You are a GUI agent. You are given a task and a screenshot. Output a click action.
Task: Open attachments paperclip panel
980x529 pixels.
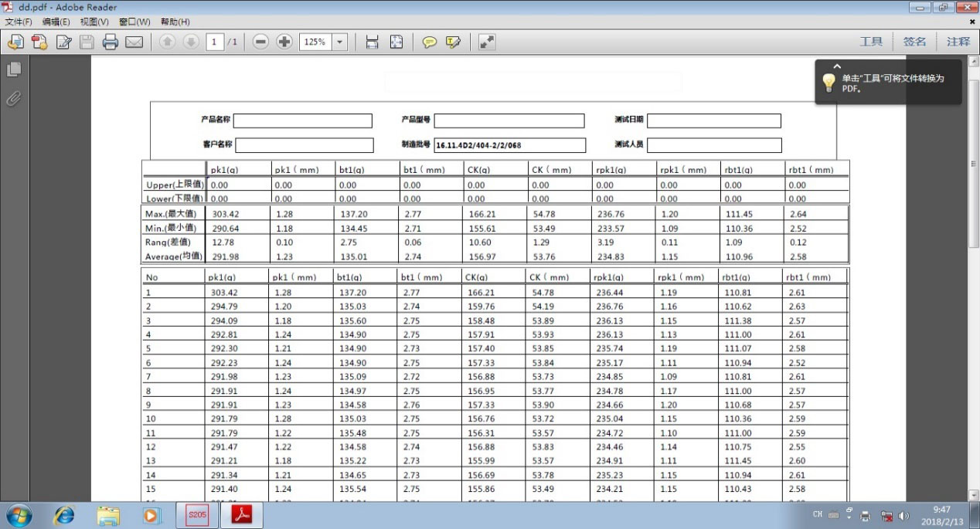[x=13, y=99]
